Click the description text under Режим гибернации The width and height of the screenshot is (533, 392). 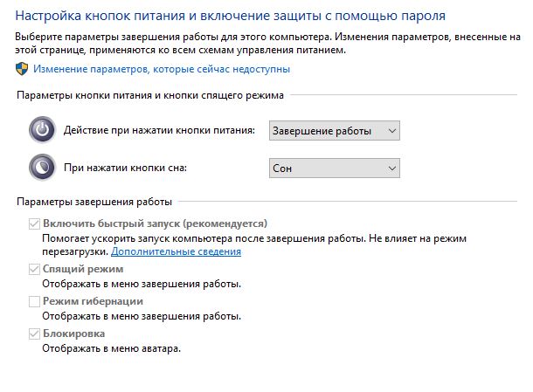(x=142, y=316)
